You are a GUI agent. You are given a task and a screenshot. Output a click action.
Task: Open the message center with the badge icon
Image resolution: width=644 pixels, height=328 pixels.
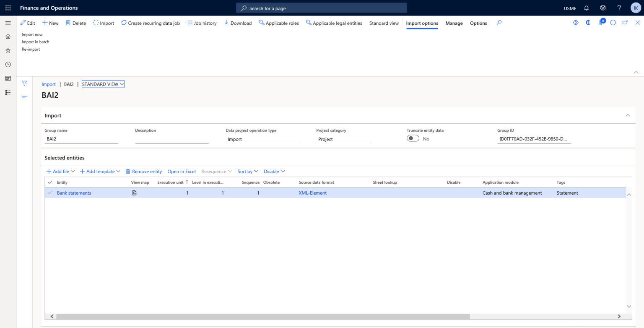(x=601, y=23)
